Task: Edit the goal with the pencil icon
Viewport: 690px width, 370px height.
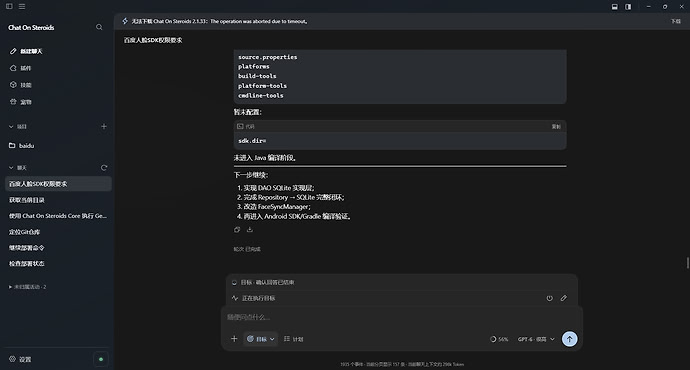Action: point(564,298)
